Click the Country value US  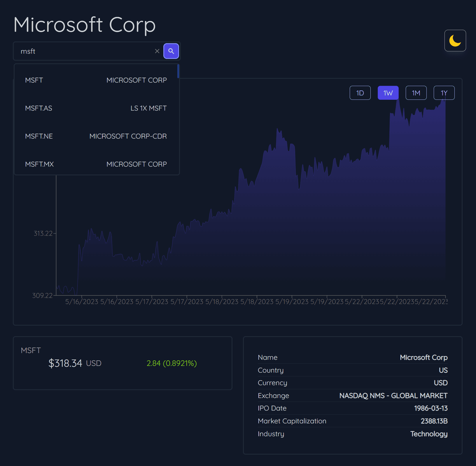point(443,370)
